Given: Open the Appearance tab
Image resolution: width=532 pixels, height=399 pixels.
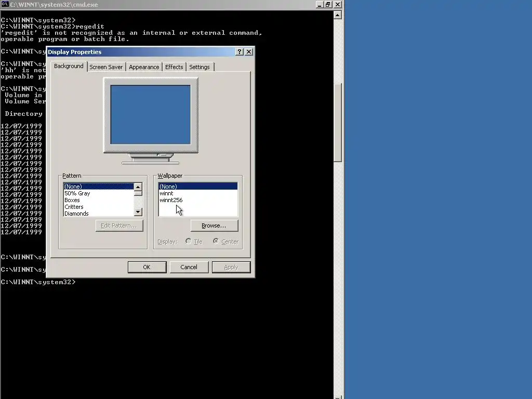Looking at the screenshot, I should (x=144, y=67).
